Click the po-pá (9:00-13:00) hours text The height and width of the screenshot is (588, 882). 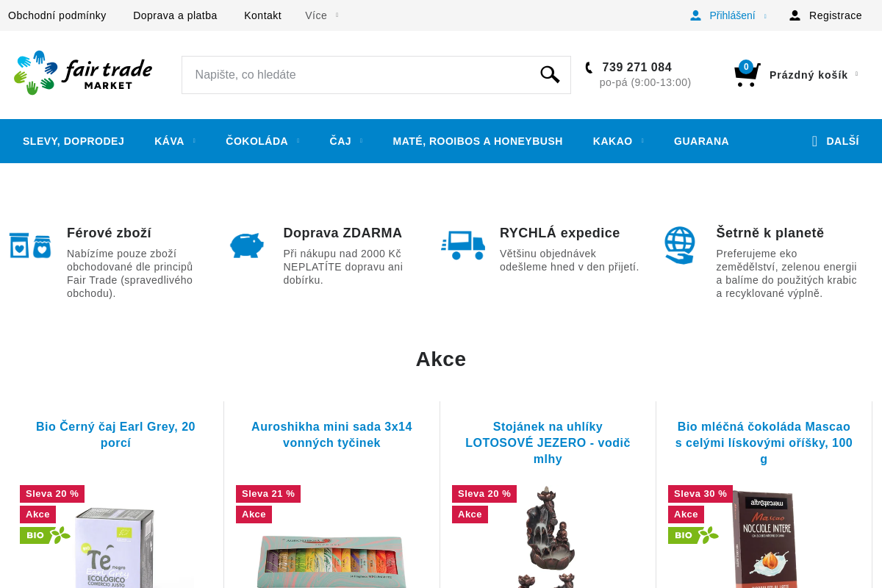coord(645,82)
